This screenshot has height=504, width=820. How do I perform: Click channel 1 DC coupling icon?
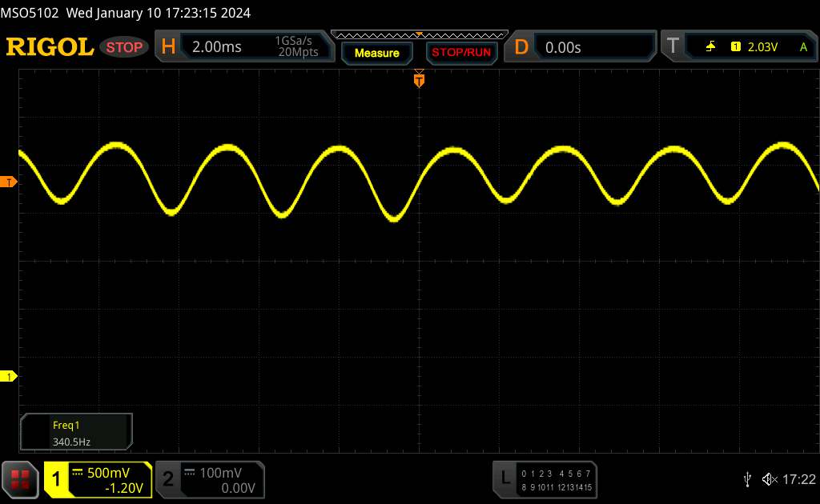(78, 473)
